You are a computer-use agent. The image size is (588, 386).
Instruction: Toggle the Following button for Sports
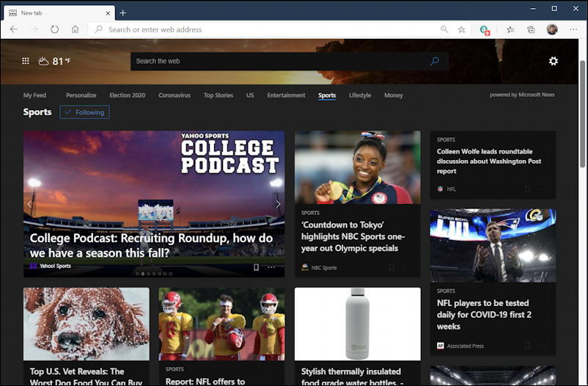[x=85, y=112]
